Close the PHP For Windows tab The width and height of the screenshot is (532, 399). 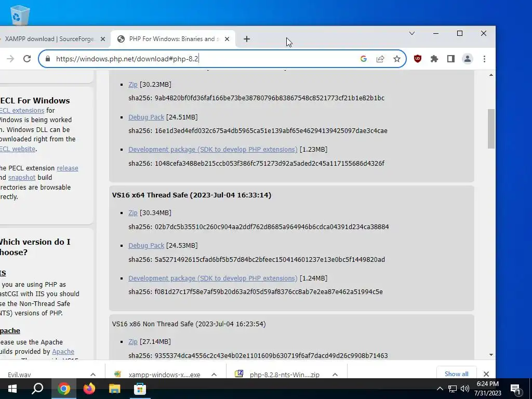(227, 39)
